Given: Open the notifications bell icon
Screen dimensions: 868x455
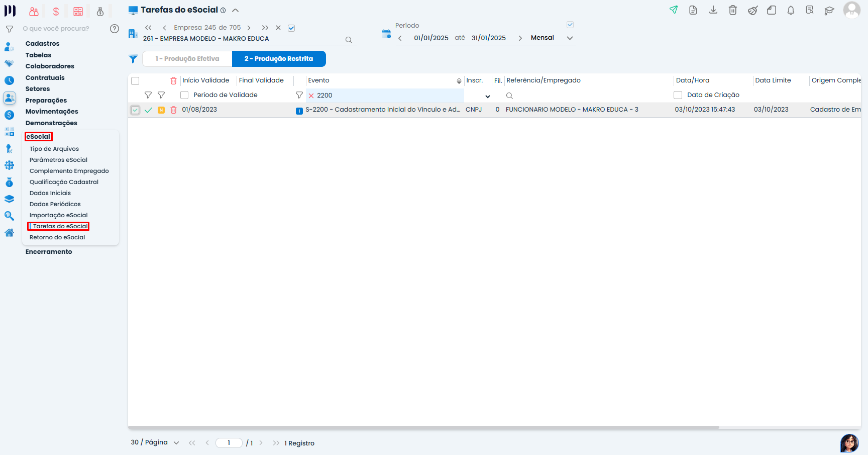Looking at the screenshot, I should click(x=791, y=10).
